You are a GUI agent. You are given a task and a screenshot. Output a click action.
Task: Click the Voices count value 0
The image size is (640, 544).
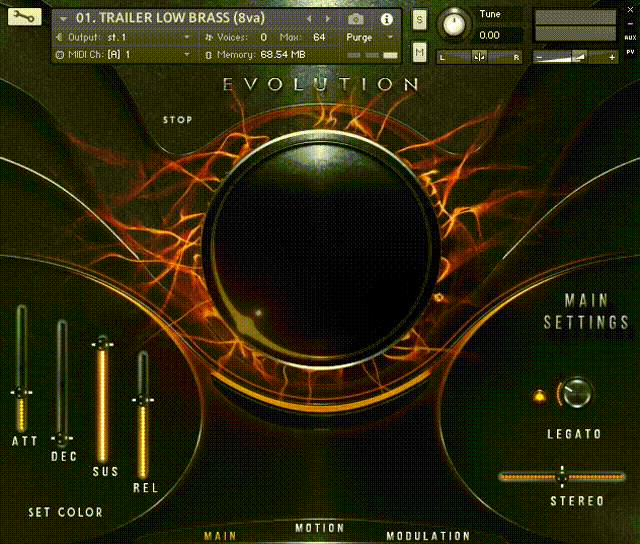tap(264, 37)
